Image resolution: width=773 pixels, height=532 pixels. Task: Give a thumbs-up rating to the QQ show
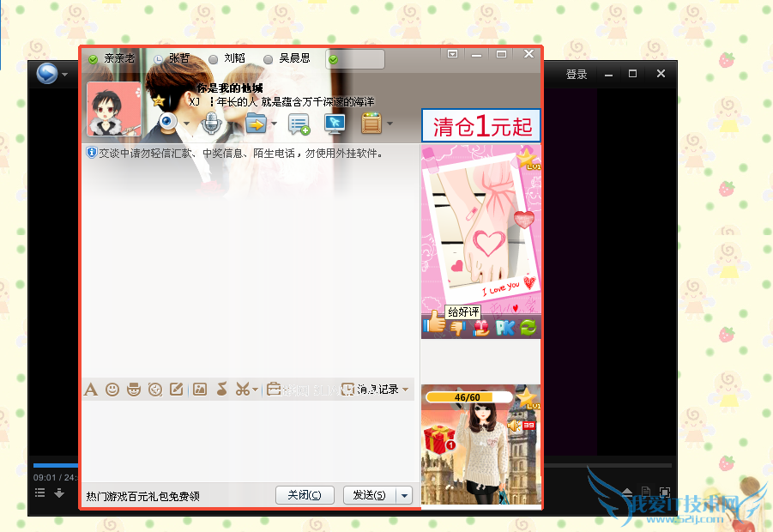435,323
